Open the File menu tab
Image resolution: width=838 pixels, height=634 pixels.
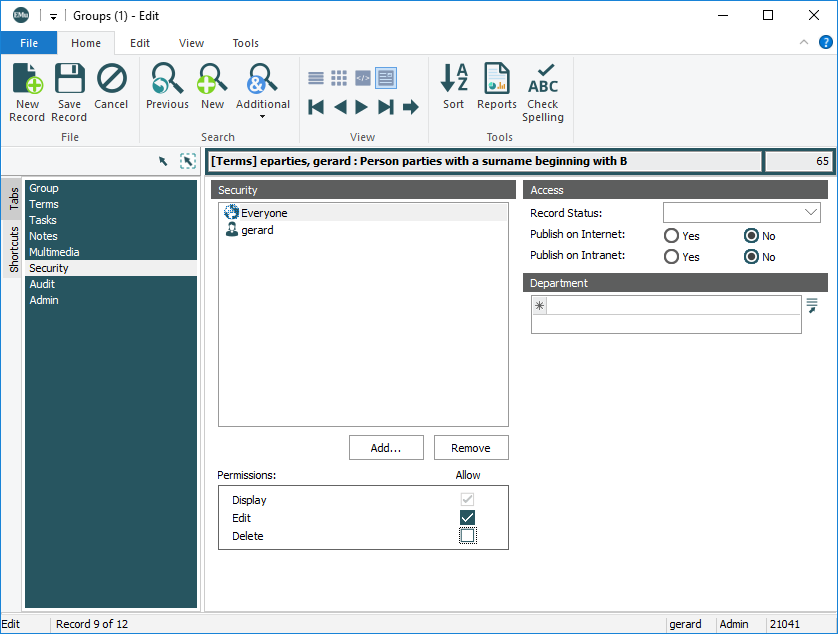[x=29, y=43]
